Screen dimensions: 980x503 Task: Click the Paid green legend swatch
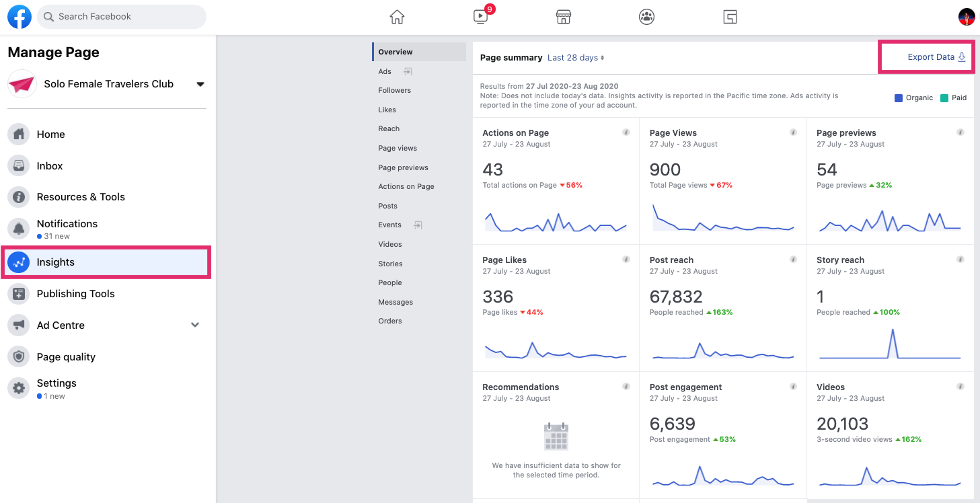(x=944, y=98)
